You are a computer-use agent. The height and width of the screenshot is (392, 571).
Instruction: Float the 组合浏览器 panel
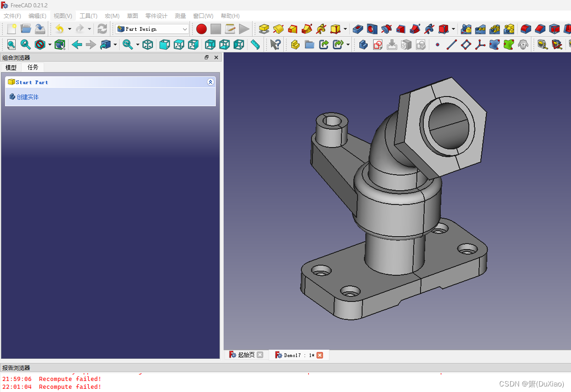[x=207, y=57]
